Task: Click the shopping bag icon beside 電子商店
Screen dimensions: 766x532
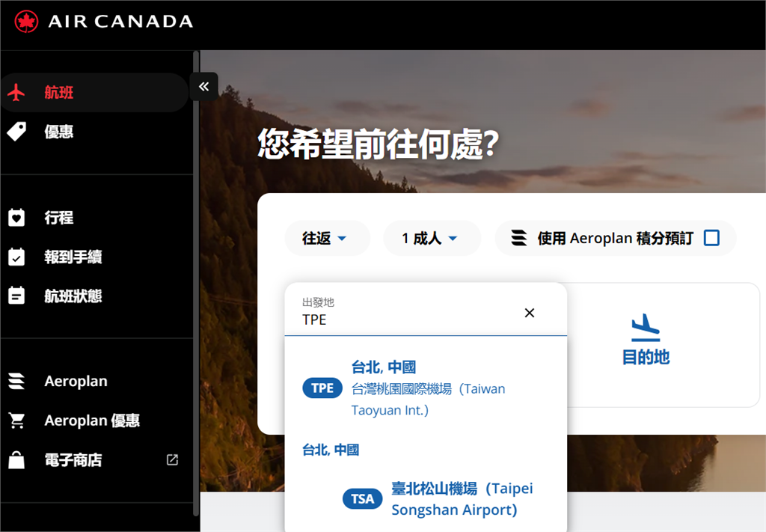Action: (16, 459)
